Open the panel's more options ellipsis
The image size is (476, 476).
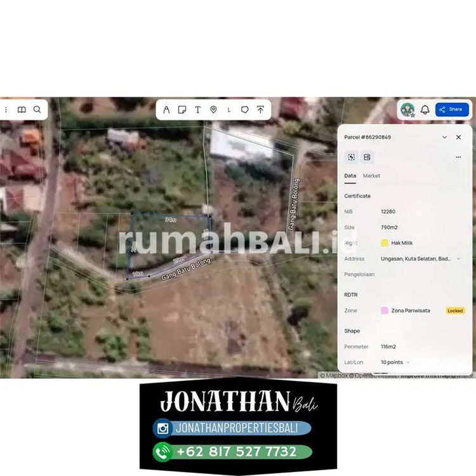pos(458,157)
